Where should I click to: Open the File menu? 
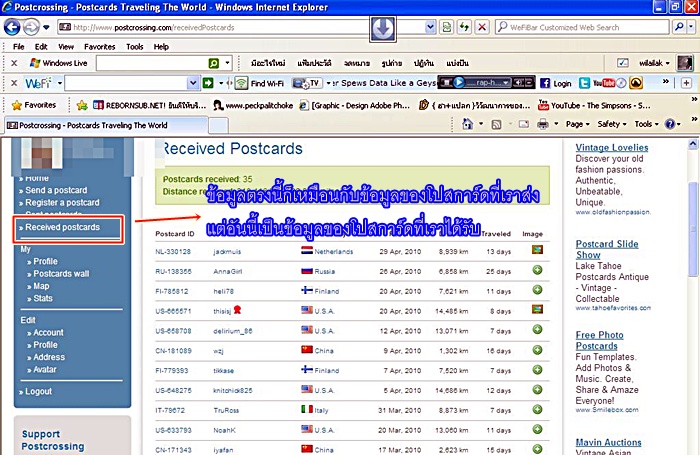[x=19, y=46]
